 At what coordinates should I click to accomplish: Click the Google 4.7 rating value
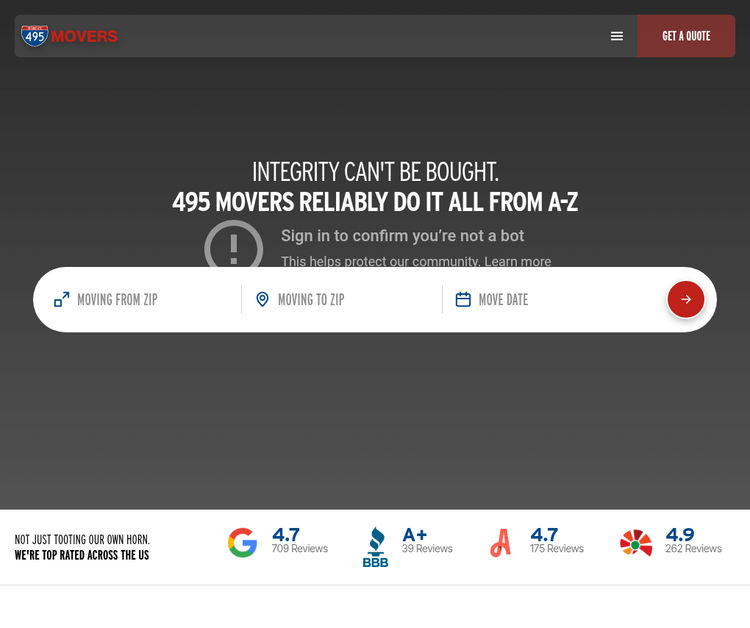(286, 534)
